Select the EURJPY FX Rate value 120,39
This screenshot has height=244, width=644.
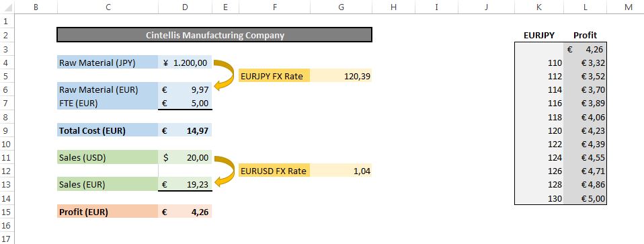(341, 76)
